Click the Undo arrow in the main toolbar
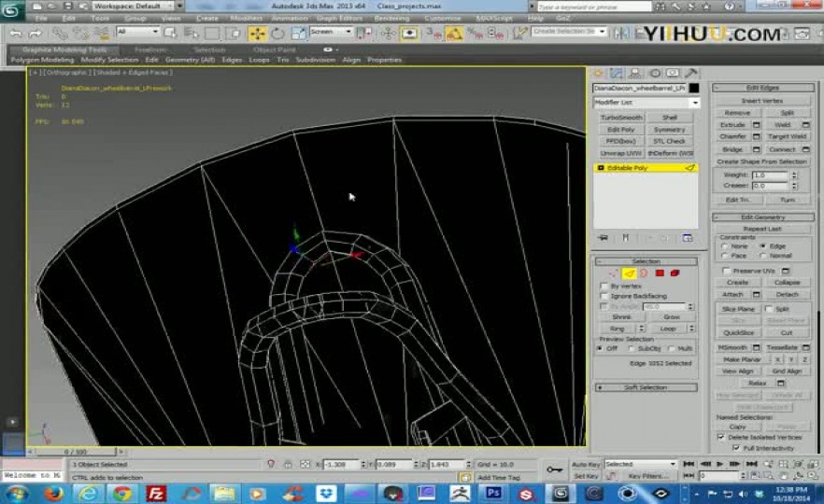Screen dimensions: 824x504 16,34
